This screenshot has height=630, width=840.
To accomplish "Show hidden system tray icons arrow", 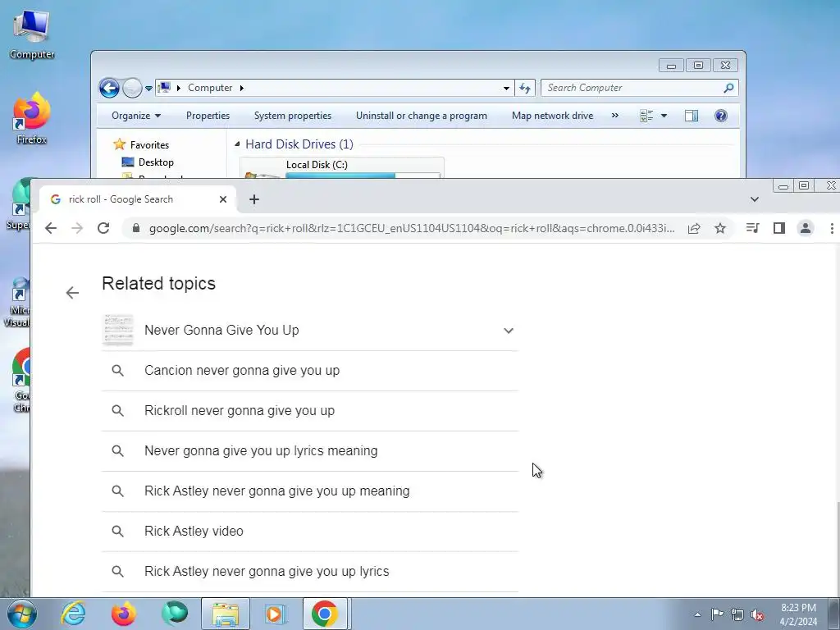I will 697,614.
